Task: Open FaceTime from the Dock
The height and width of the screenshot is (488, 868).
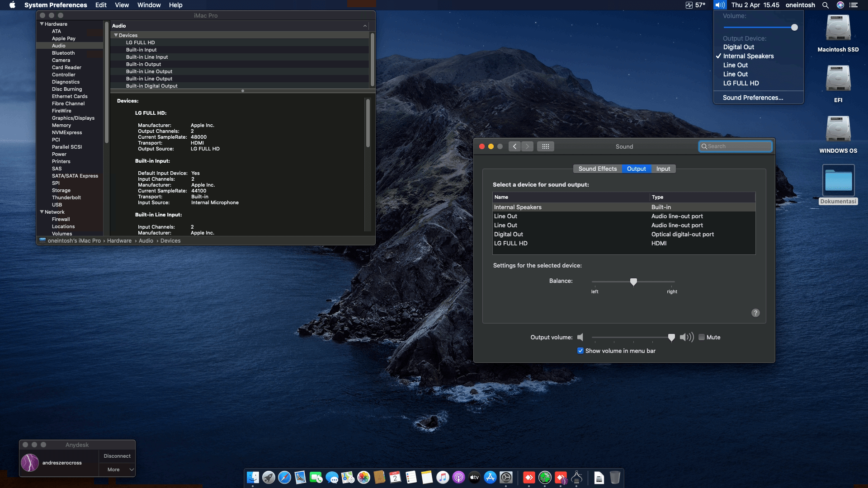Action: [x=316, y=477]
